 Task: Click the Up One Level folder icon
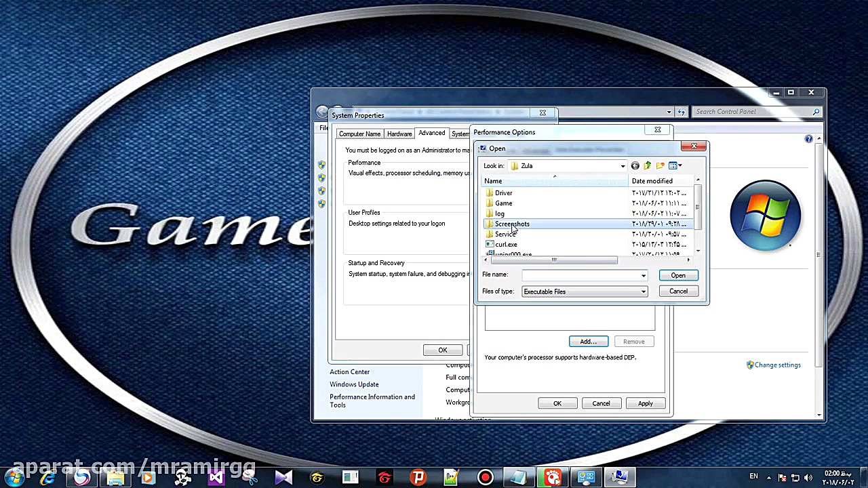(648, 166)
